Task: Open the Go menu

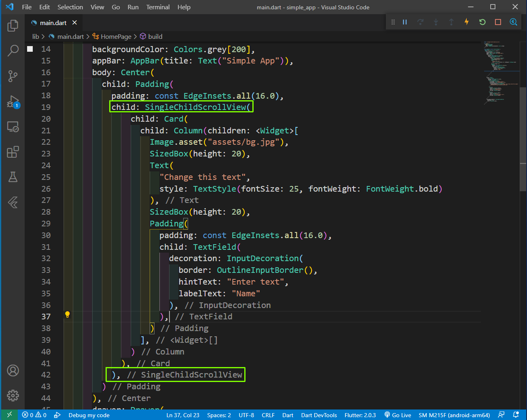Action: pos(116,7)
